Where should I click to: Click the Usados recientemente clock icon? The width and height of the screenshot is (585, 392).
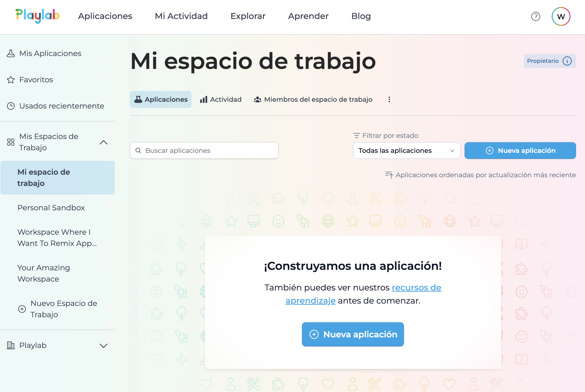(x=11, y=106)
